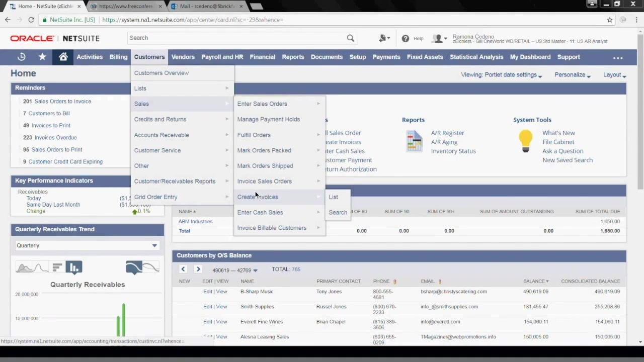Go back in the browser

(x=8, y=20)
